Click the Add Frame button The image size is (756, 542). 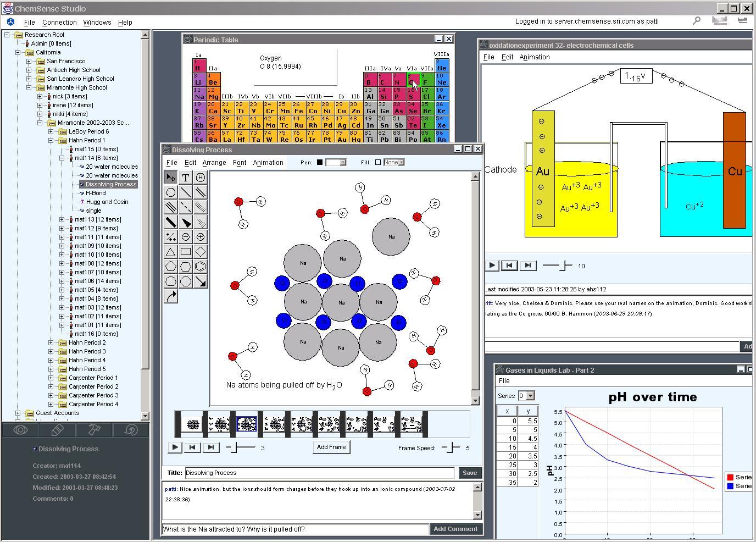331,447
